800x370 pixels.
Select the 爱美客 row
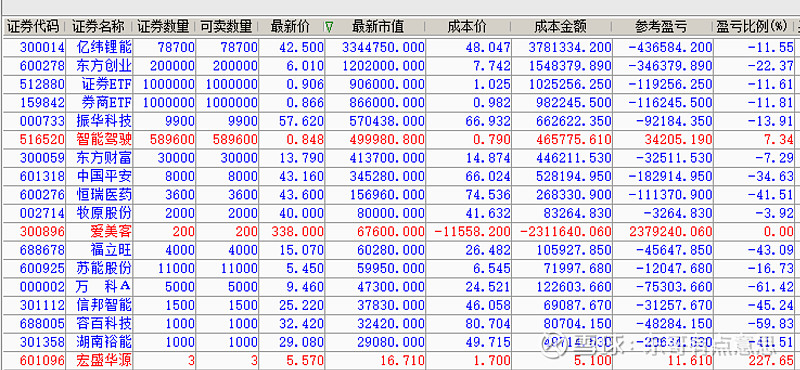[400, 231]
